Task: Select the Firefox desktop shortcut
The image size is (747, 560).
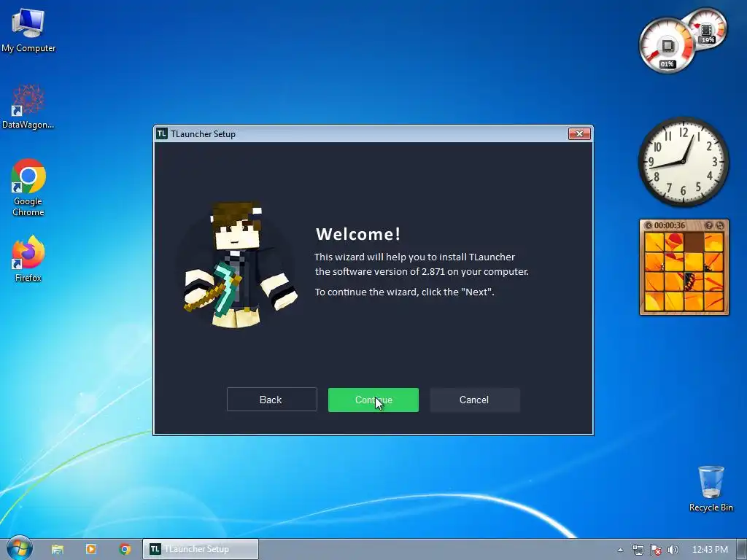Action: [x=28, y=259]
